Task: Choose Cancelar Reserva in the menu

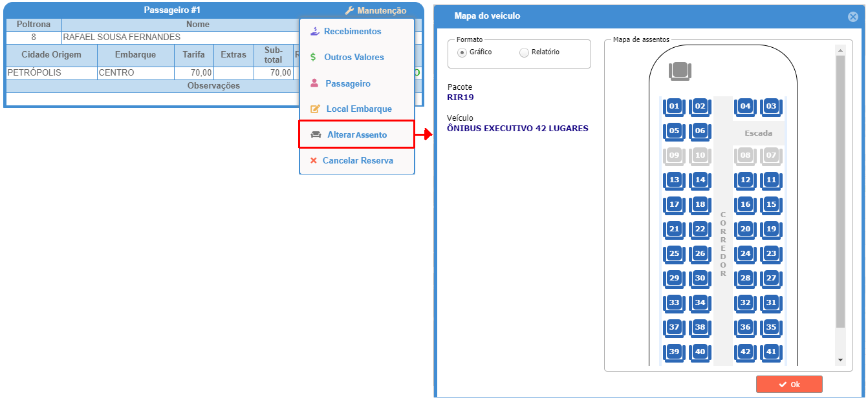Action: 357,160
